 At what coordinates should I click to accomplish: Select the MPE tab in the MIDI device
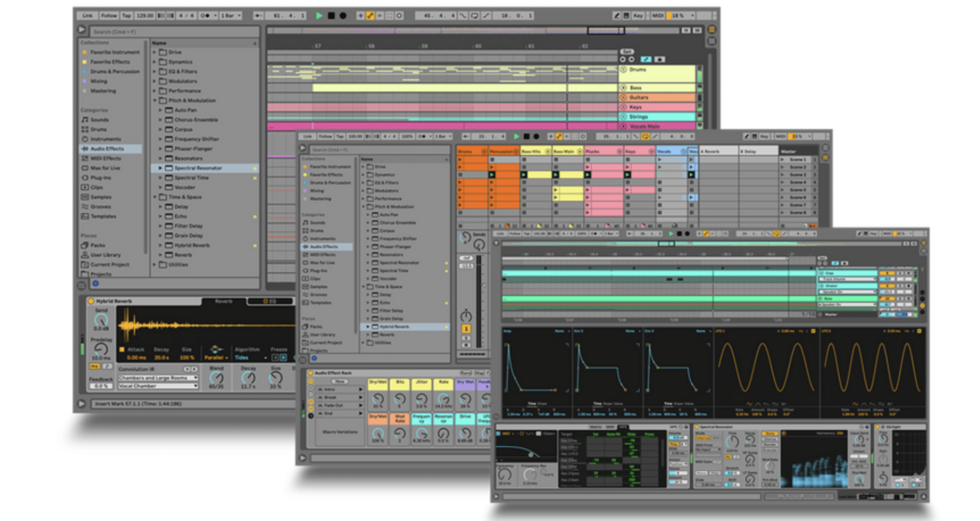point(623,426)
